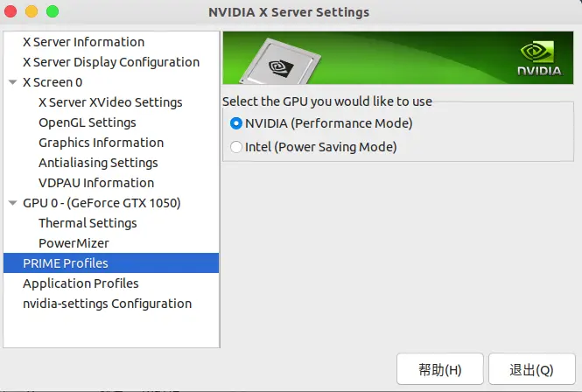The image size is (582, 392).
Task: Show Graphics Information page
Action: pos(101,143)
